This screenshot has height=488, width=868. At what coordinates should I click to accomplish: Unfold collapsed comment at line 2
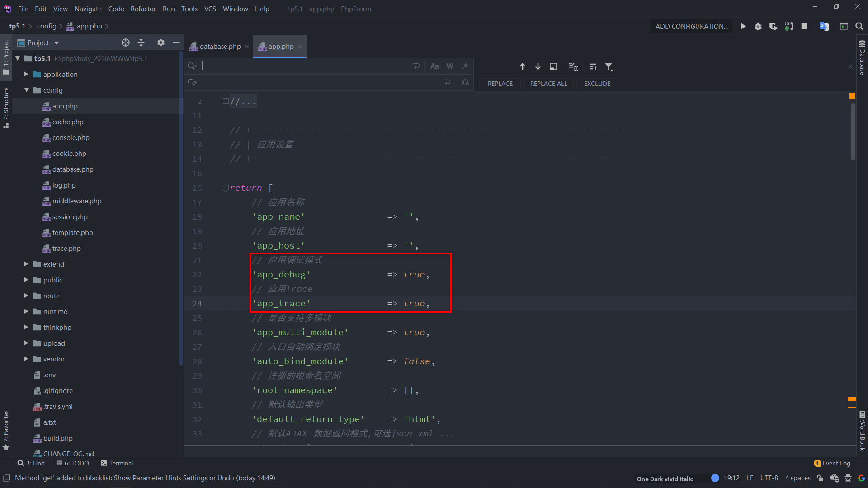click(x=225, y=101)
